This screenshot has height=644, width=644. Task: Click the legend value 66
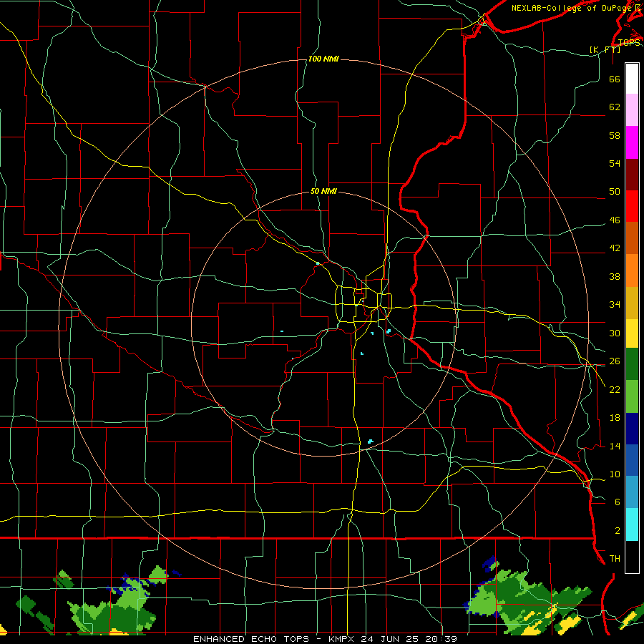pos(615,79)
